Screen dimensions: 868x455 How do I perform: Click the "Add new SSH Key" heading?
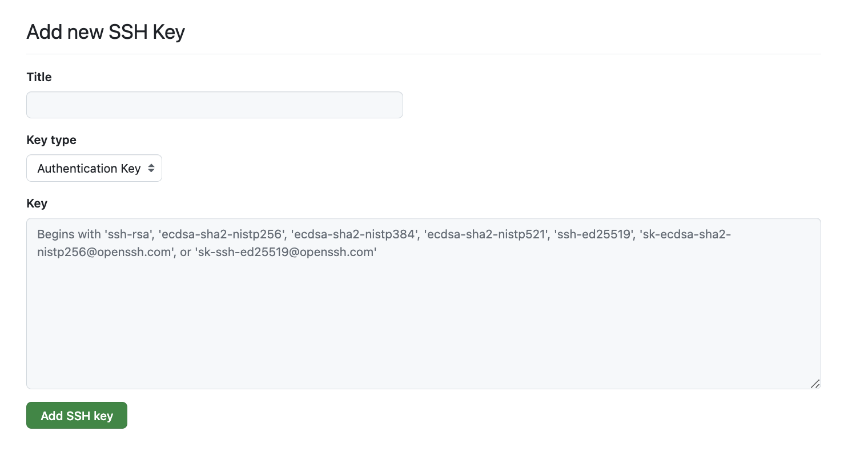coord(106,32)
